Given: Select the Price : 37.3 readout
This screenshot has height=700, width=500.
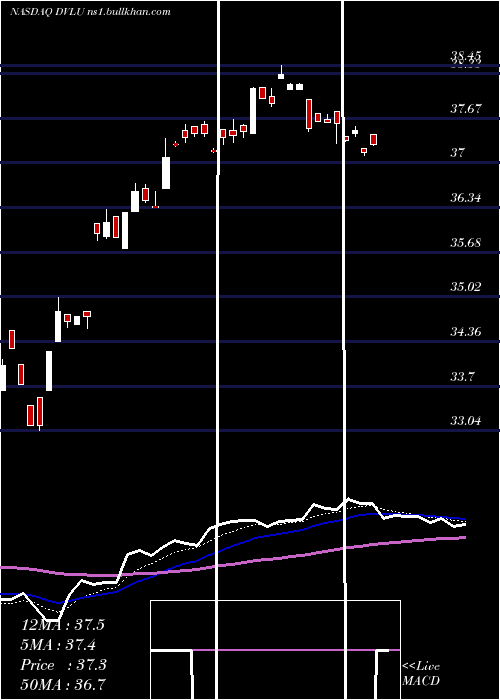Looking at the screenshot, I should click(x=63, y=665).
